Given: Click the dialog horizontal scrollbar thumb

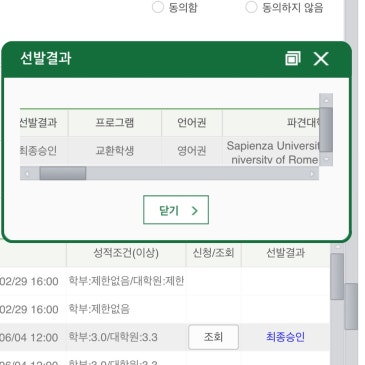Looking at the screenshot, I should point(63,173).
